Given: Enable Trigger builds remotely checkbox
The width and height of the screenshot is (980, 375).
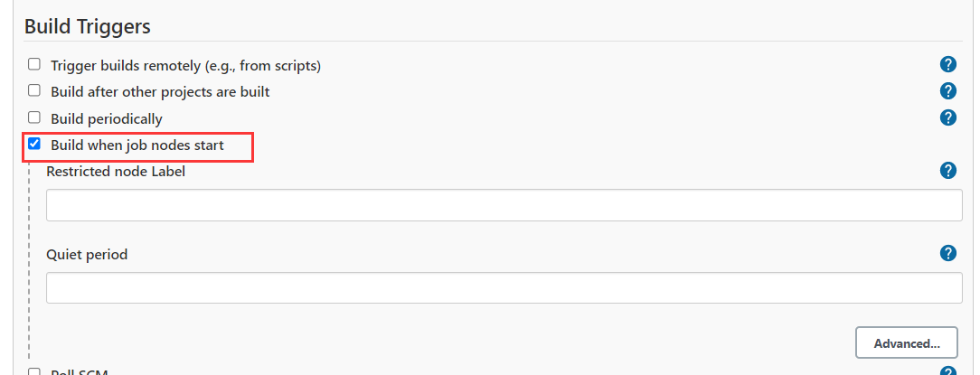Looking at the screenshot, I should point(34,65).
